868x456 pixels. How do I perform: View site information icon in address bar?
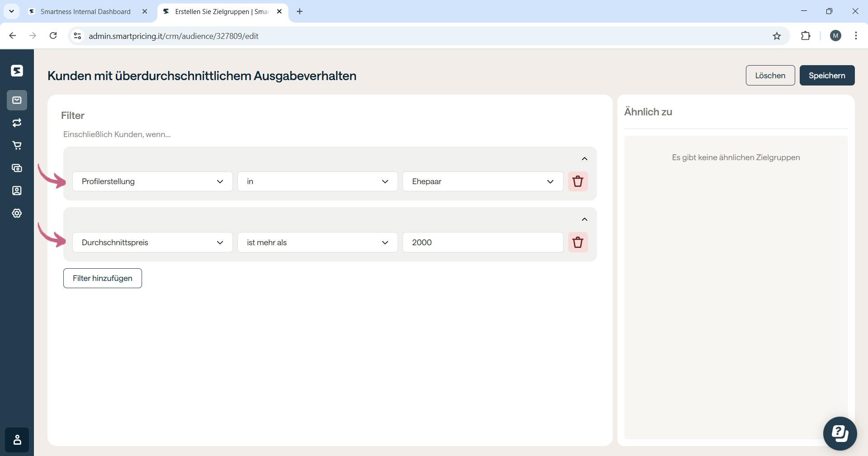[77, 36]
